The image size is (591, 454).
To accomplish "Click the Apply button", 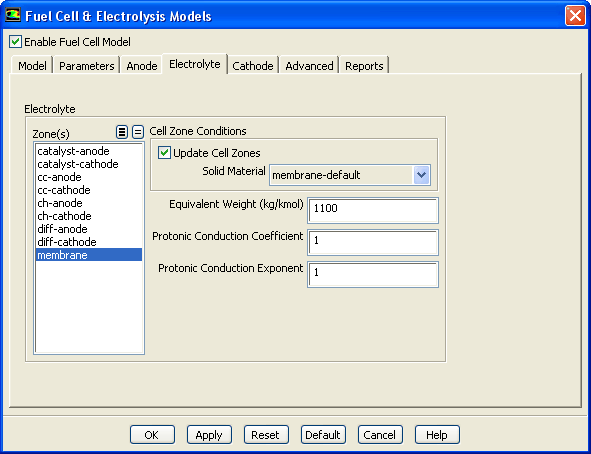I will (x=209, y=435).
